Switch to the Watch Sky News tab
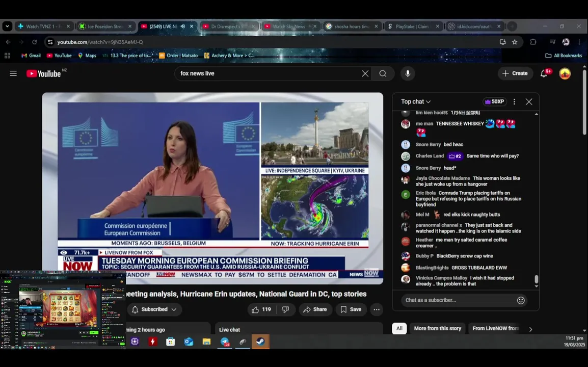This screenshot has height=367, width=588. point(290,27)
